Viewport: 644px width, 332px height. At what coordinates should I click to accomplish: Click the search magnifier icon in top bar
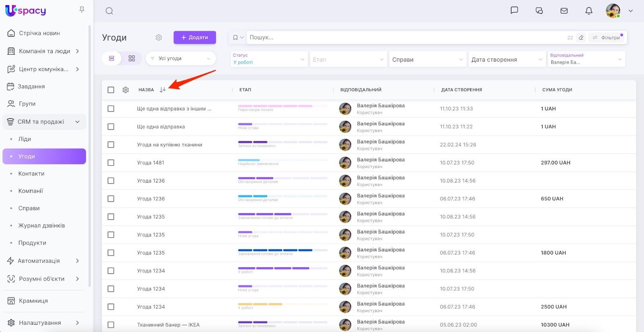point(109,11)
